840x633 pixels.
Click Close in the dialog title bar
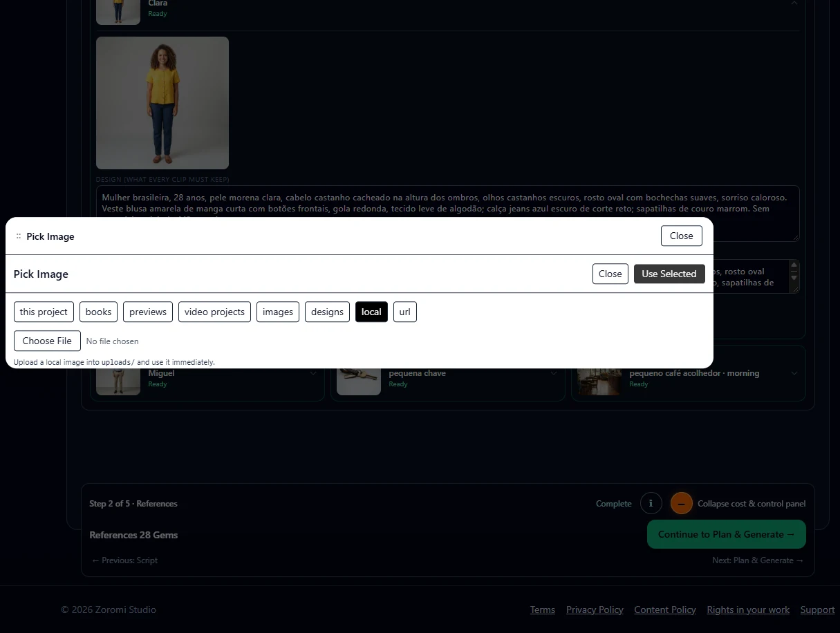[681, 236]
